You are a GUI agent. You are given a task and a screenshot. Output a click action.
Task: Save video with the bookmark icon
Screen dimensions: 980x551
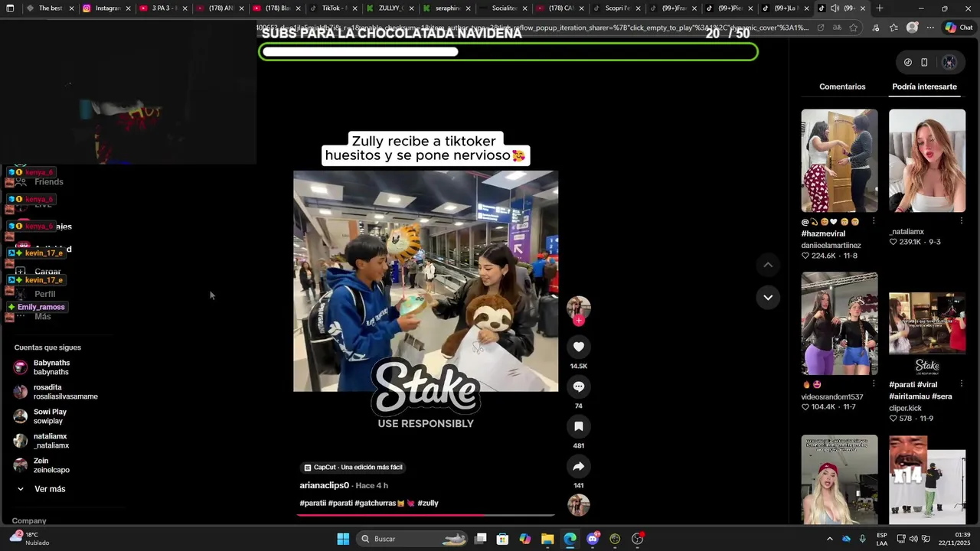[579, 426]
